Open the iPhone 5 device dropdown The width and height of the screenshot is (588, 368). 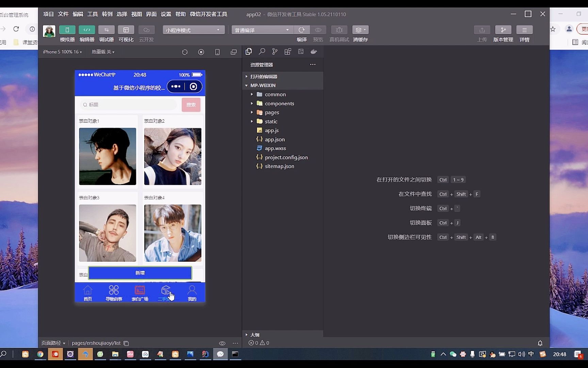click(x=62, y=52)
